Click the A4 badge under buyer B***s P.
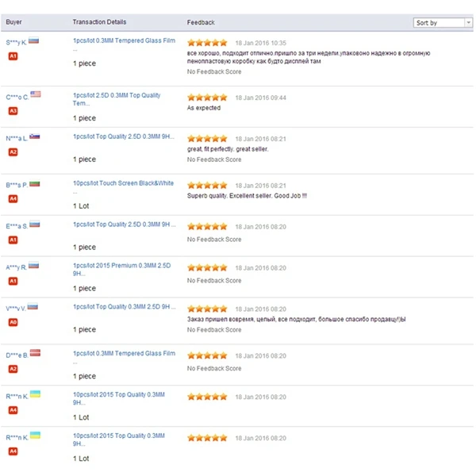The width and height of the screenshot is (476, 476). [x=13, y=198]
